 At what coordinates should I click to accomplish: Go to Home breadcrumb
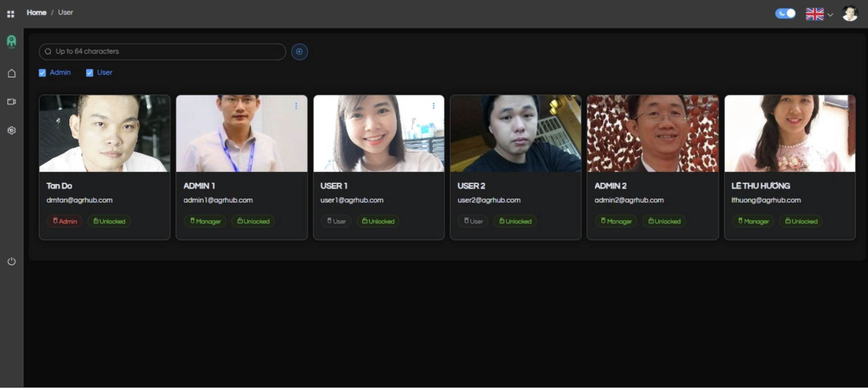tap(36, 13)
